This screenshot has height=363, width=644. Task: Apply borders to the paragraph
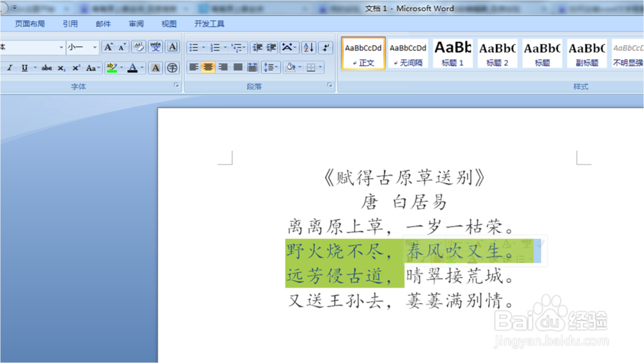tap(311, 67)
